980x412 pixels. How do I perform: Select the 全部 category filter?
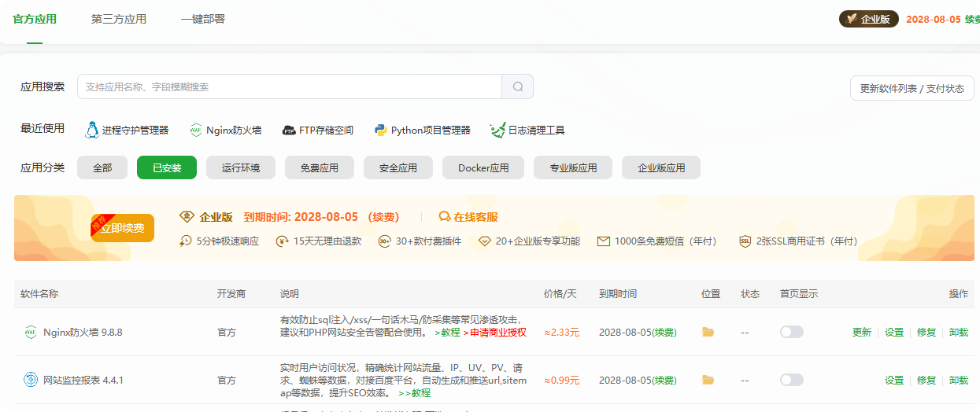(x=102, y=167)
